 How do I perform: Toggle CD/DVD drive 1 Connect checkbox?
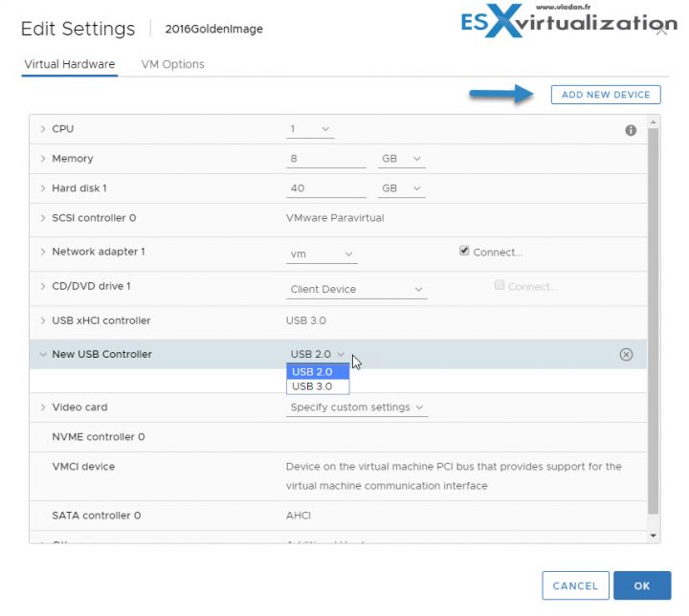click(500, 285)
